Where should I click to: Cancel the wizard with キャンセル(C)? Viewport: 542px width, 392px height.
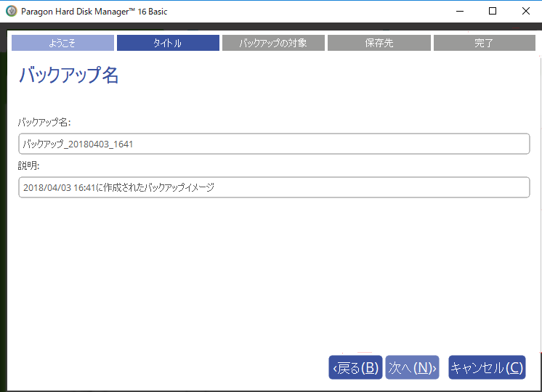tap(487, 368)
